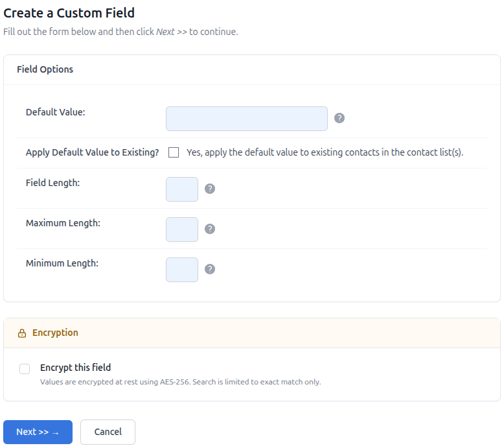Focus the Maximum Length input
The image size is (504, 448).
[182, 230]
